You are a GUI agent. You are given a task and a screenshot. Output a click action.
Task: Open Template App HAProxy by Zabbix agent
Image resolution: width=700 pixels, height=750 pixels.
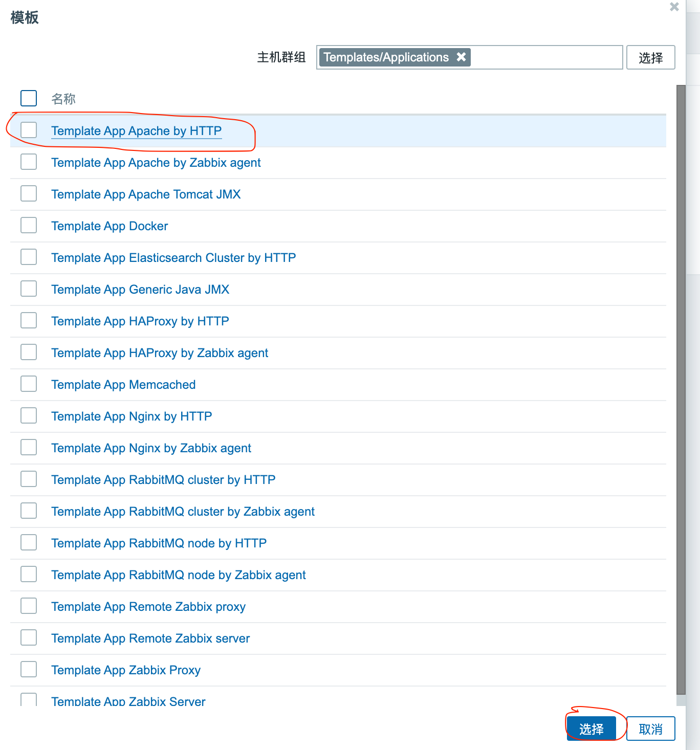(160, 352)
